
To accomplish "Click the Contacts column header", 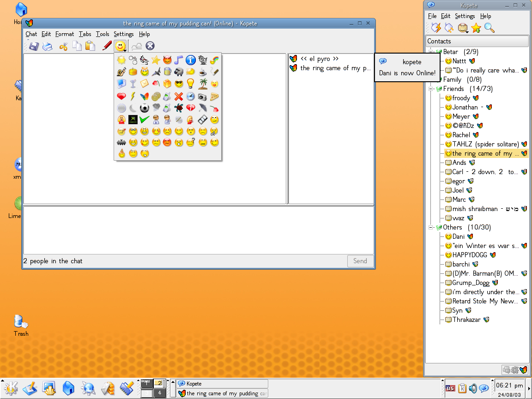I will click(x=477, y=41).
